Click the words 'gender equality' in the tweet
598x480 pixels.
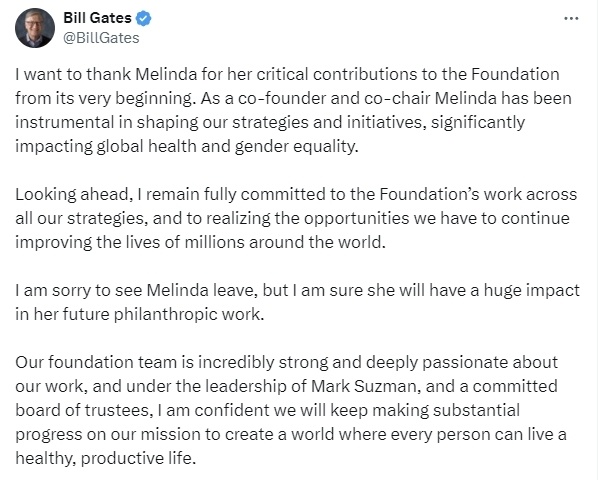[x=296, y=146]
